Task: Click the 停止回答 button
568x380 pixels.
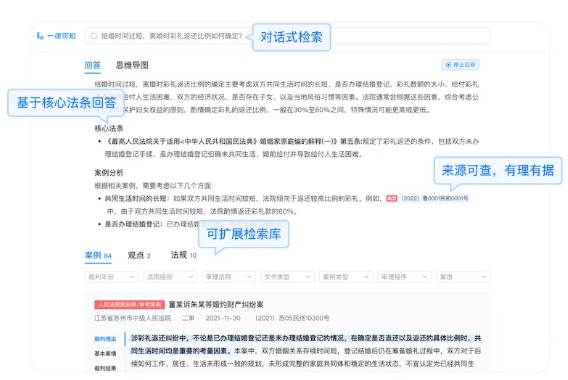Action: (460, 65)
